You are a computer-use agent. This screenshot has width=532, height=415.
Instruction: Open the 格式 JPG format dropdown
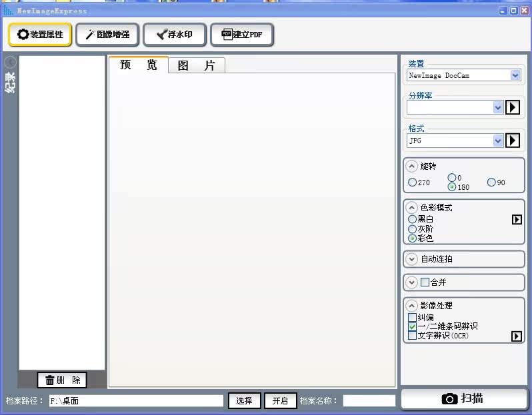coord(497,141)
